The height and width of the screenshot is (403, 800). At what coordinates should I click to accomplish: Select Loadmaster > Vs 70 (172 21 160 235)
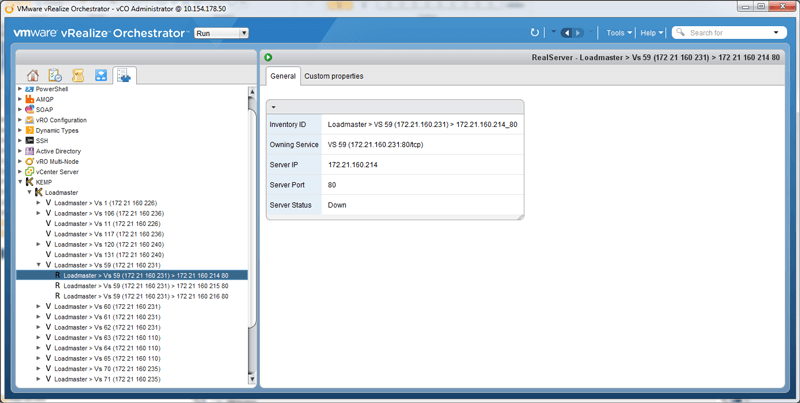(x=107, y=368)
